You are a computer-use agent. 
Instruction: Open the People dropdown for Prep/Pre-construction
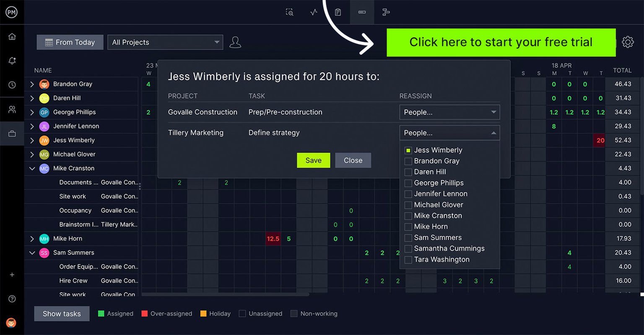449,112
